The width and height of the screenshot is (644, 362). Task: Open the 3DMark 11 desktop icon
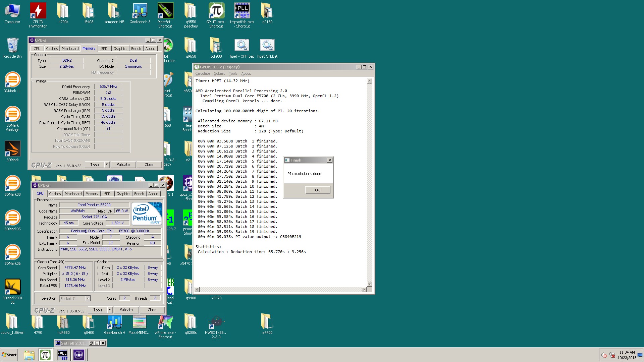tap(12, 82)
